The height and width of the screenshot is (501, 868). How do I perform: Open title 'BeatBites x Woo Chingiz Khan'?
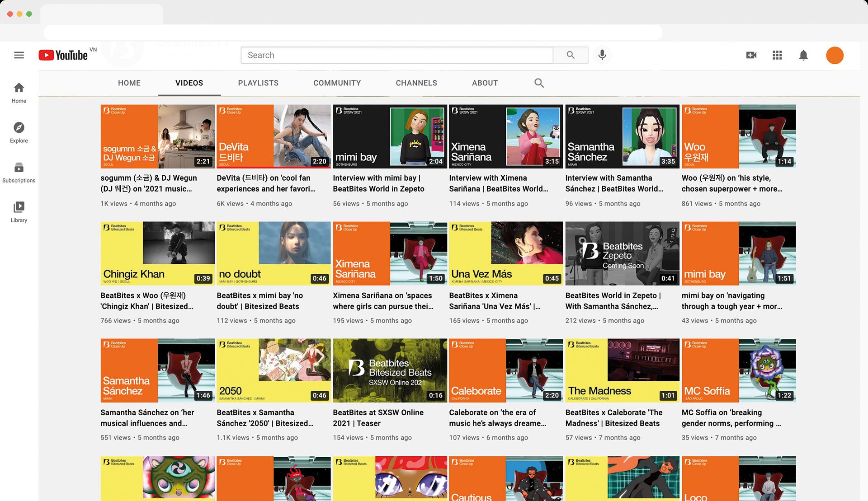coord(147,301)
